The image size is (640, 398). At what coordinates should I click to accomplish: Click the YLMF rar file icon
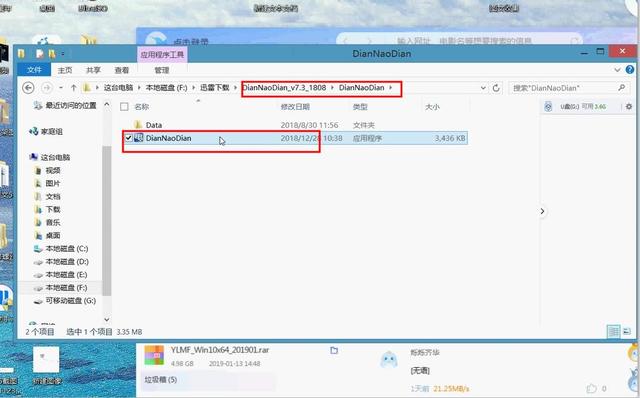[154, 355]
